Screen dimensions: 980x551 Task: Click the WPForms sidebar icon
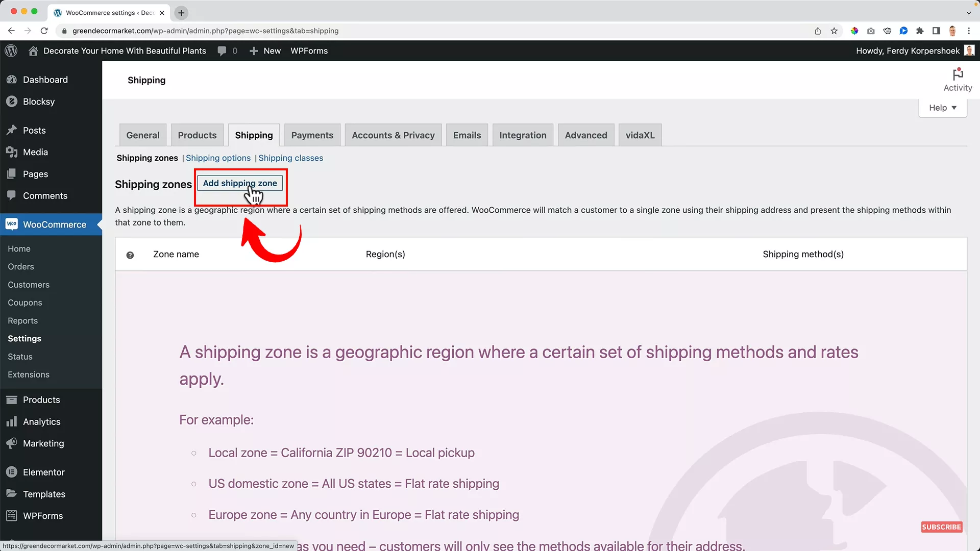pyautogui.click(x=12, y=515)
